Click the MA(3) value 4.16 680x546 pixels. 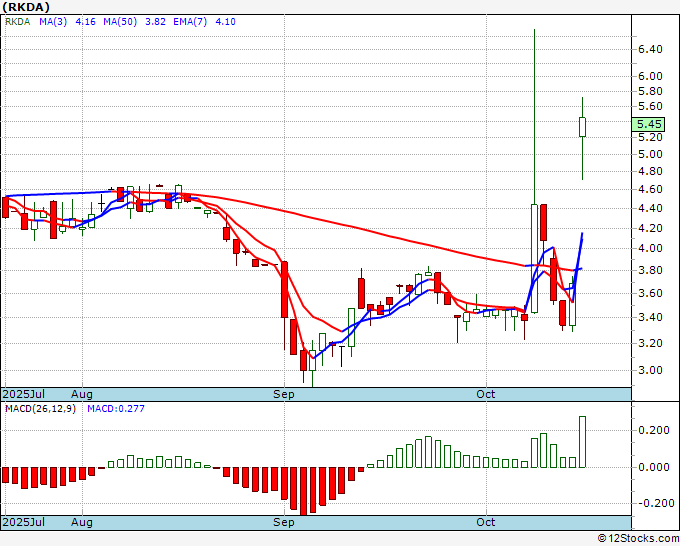click(x=85, y=22)
